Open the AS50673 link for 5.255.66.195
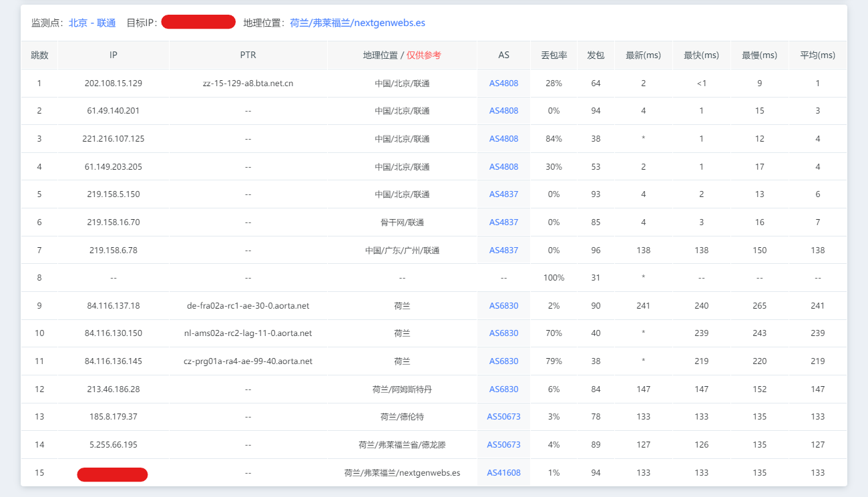 (503, 445)
